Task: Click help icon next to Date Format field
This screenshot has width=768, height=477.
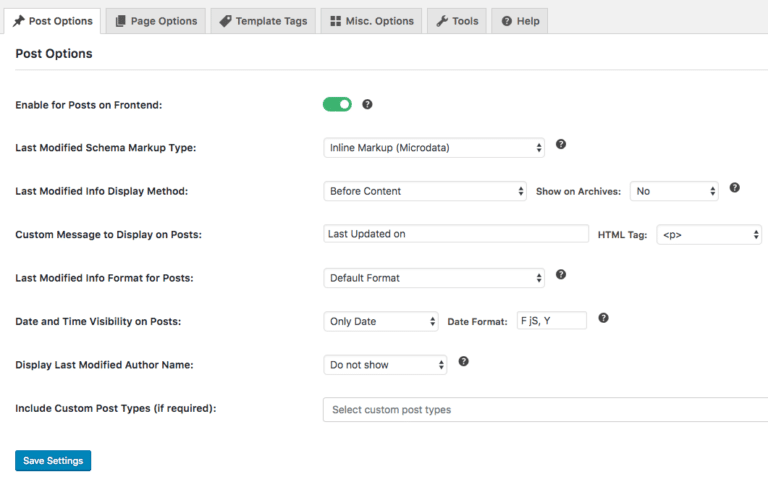Action: (x=603, y=318)
